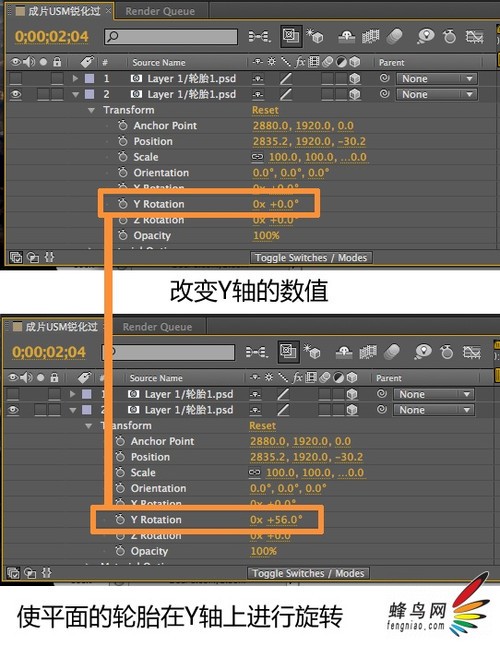Open Graph Editor icon in top panel
Viewport: 500px width, 646px height.
(474, 37)
